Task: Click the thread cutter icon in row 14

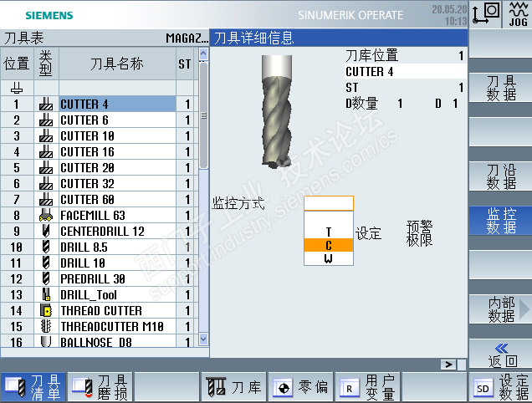Action: pyautogui.click(x=46, y=310)
